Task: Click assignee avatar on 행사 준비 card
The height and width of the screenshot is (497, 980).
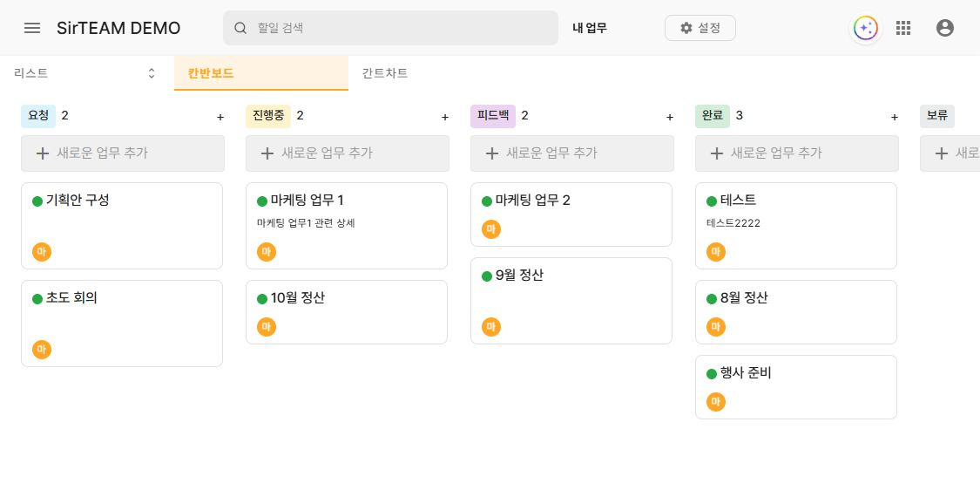Action: point(716,402)
